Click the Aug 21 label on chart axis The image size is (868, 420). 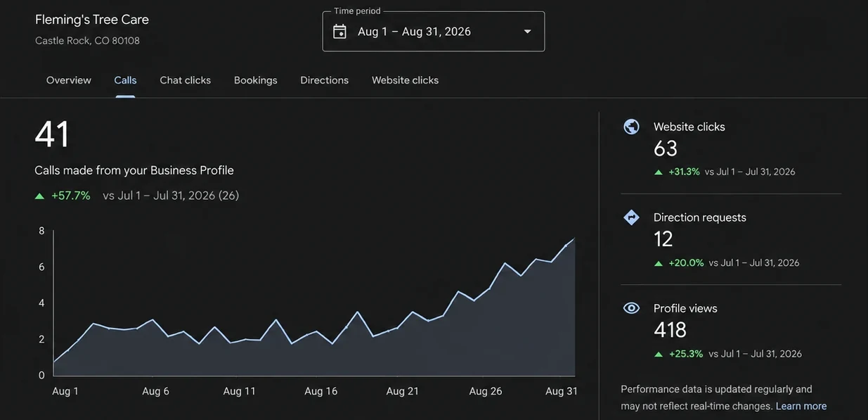coord(402,391)
